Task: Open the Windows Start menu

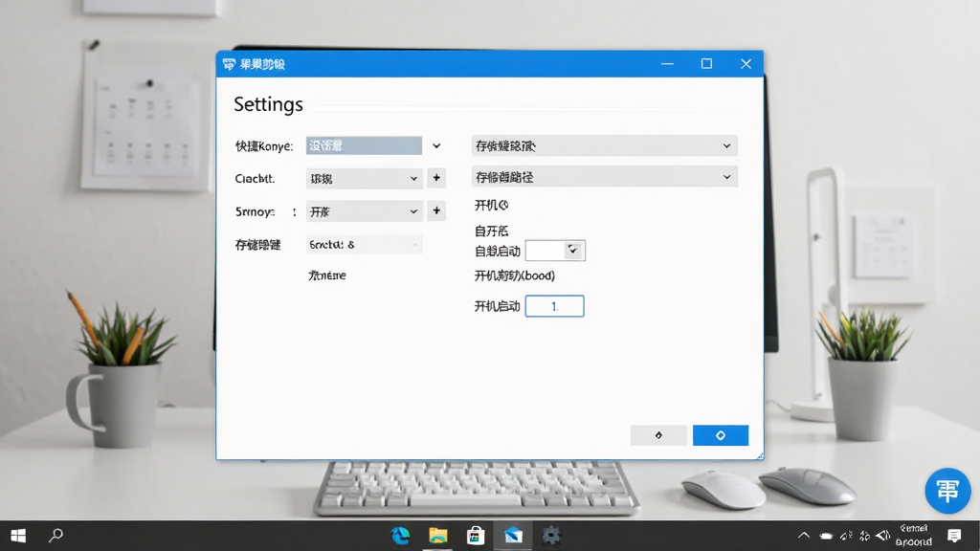Action: (x=18, y=536)
